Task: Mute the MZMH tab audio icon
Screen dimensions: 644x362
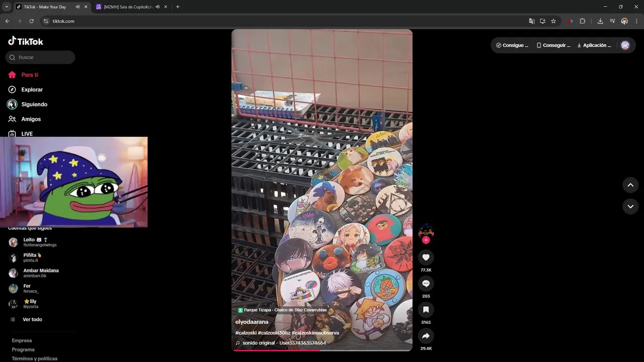Action: (157, 7)
